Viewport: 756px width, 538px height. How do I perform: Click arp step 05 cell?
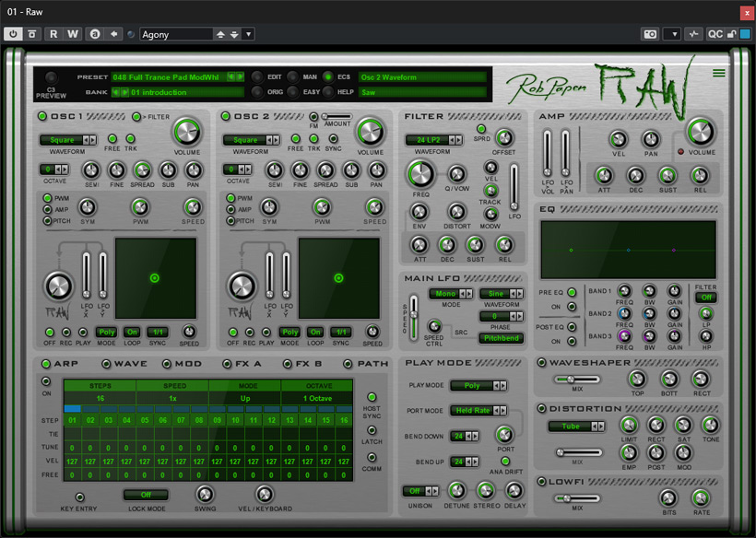145,420
